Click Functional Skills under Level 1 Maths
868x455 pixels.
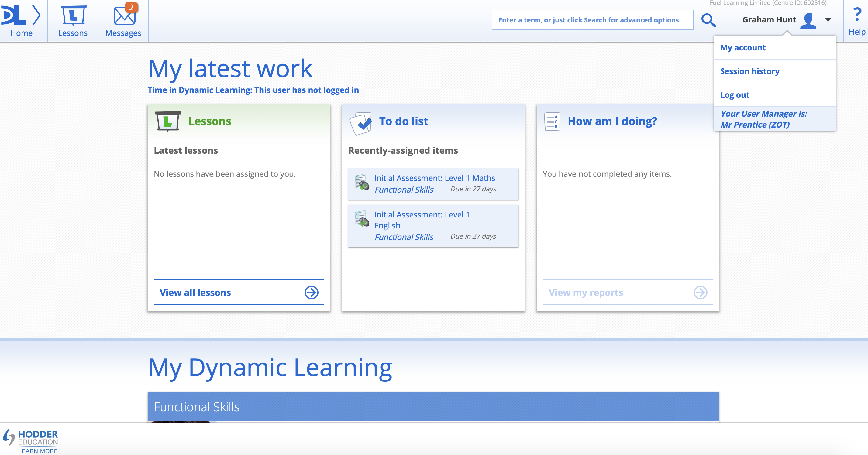point(404,190)
